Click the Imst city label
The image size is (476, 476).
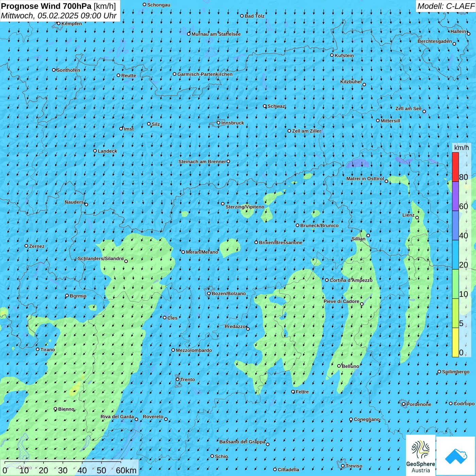[129, 129]
